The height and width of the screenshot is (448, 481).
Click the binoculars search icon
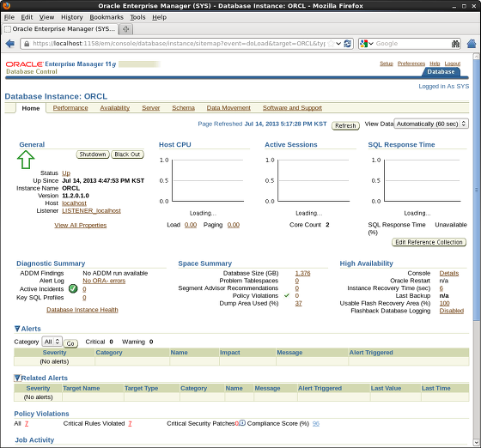[455, 44]
